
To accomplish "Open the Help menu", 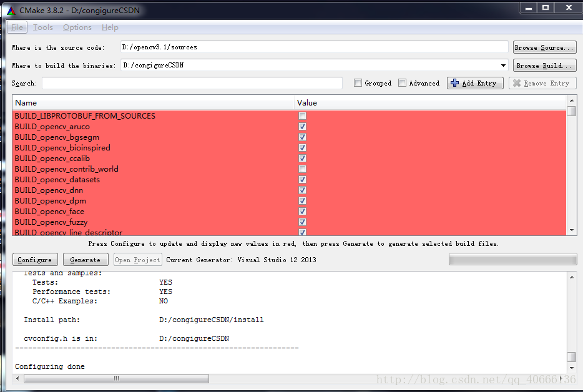I will coord(110,27).
